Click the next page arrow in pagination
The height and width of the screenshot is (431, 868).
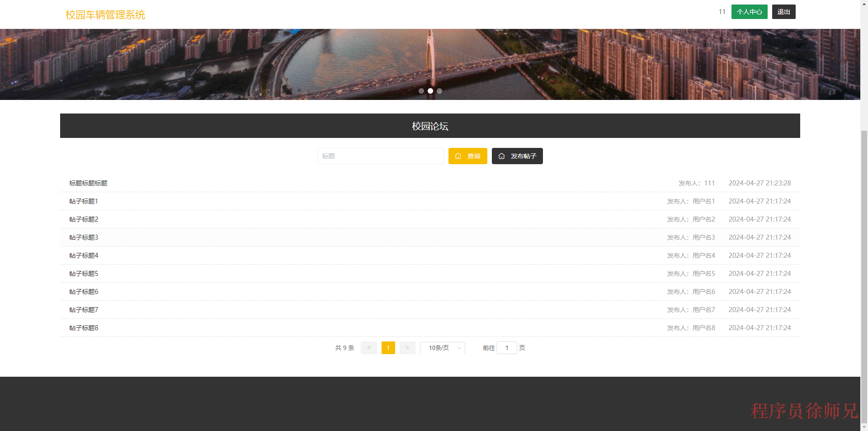[407, 348]
